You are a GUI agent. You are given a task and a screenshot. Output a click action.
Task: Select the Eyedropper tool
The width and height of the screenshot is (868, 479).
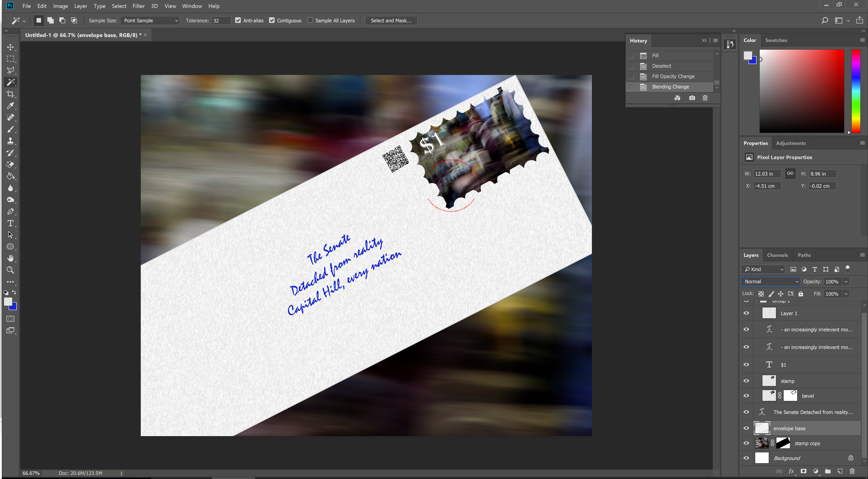(x=10, y=106)
